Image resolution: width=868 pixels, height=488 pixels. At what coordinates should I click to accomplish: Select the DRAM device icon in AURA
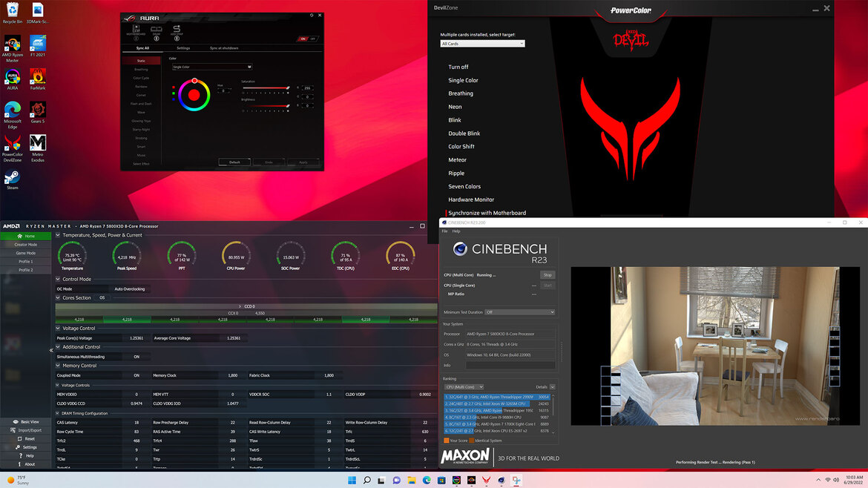coord(157,32)
